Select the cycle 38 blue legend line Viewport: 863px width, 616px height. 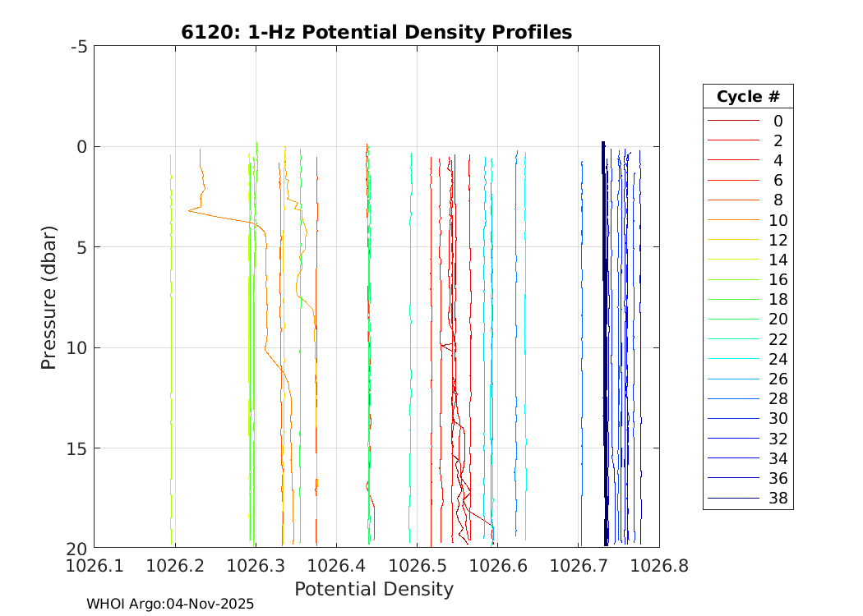732,499
